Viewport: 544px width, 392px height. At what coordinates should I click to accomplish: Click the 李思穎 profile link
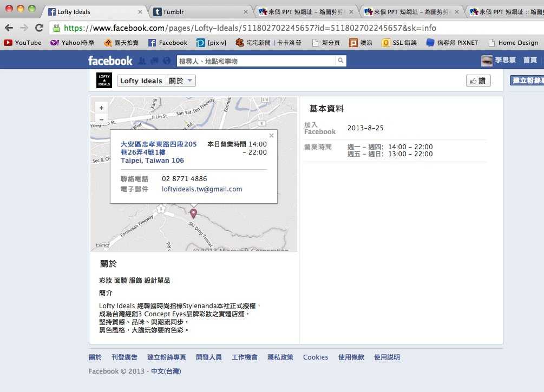pyautogui.click(x=505, y=60)
